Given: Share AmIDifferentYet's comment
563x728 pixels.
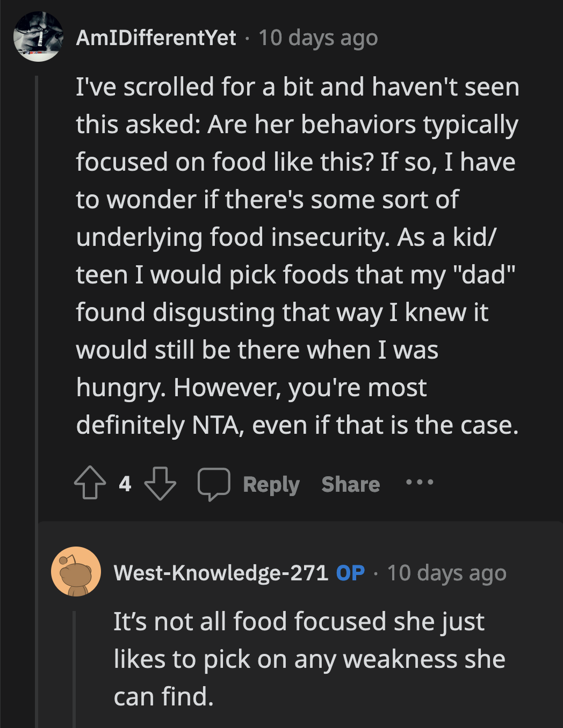Looking at the screenshot, I should click(351, 484).
